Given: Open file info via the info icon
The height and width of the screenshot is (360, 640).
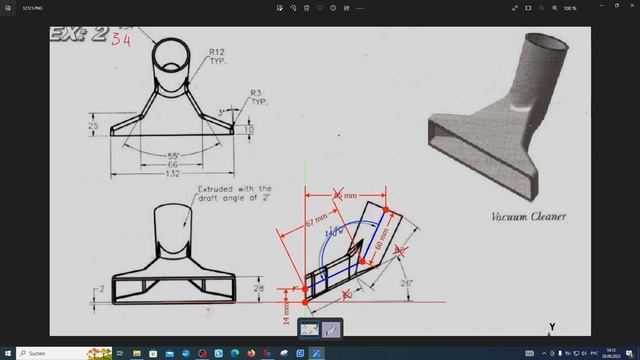Looking at the screenshot, I should (333, 8).
